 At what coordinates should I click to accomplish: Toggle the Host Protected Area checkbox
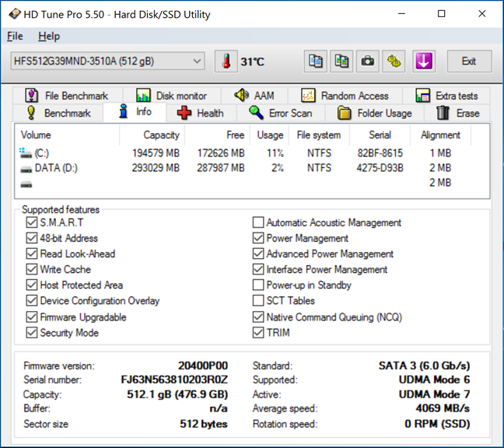pyautogui.click(x=31, y=285)
